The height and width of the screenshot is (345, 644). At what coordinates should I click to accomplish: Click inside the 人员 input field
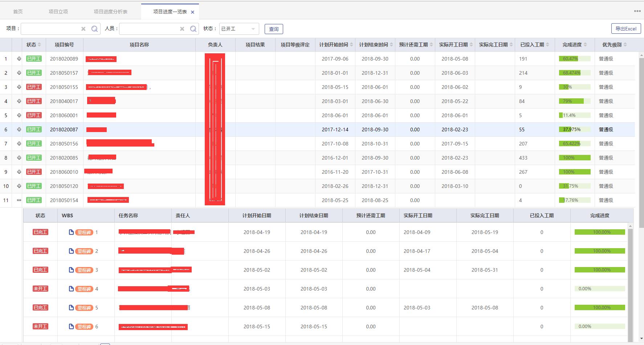coord(149,29)
